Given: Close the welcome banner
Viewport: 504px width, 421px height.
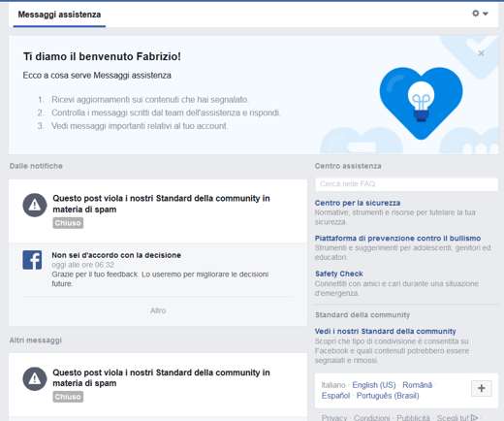Looking at the screenshot, I should pos(481,53).
